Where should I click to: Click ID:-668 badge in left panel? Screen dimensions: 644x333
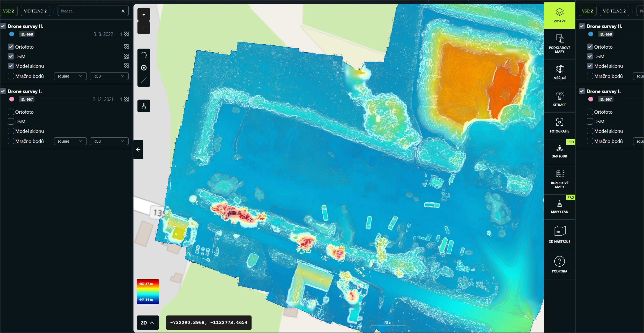click(27, 34)
